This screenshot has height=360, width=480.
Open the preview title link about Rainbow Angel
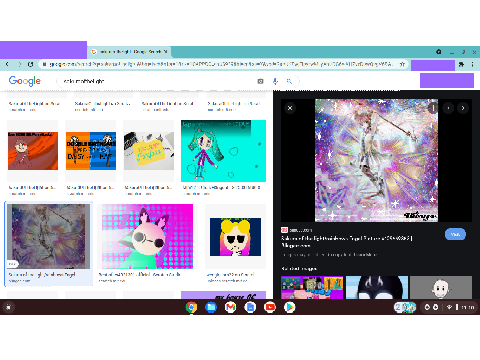(x=347, y=242)
